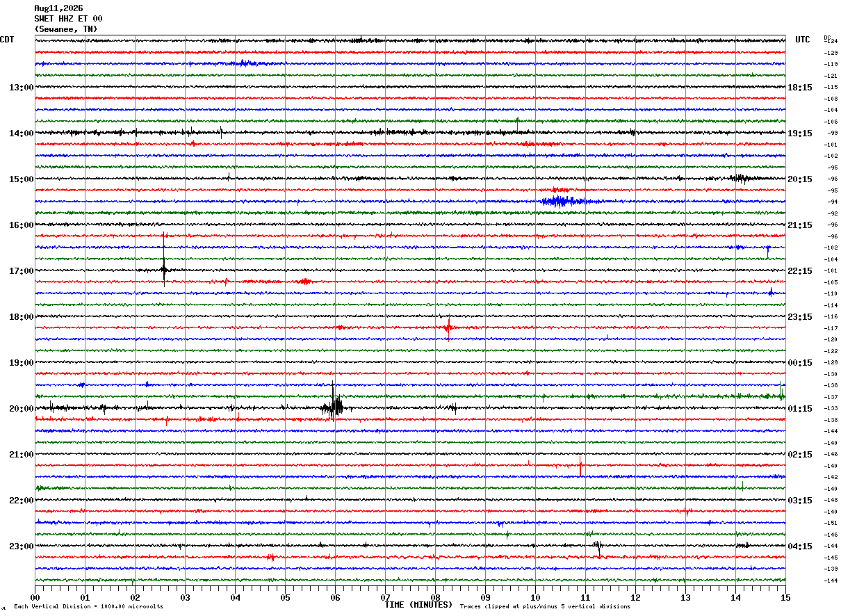Click the Aug11,2026 date text

tap(58, 8)
